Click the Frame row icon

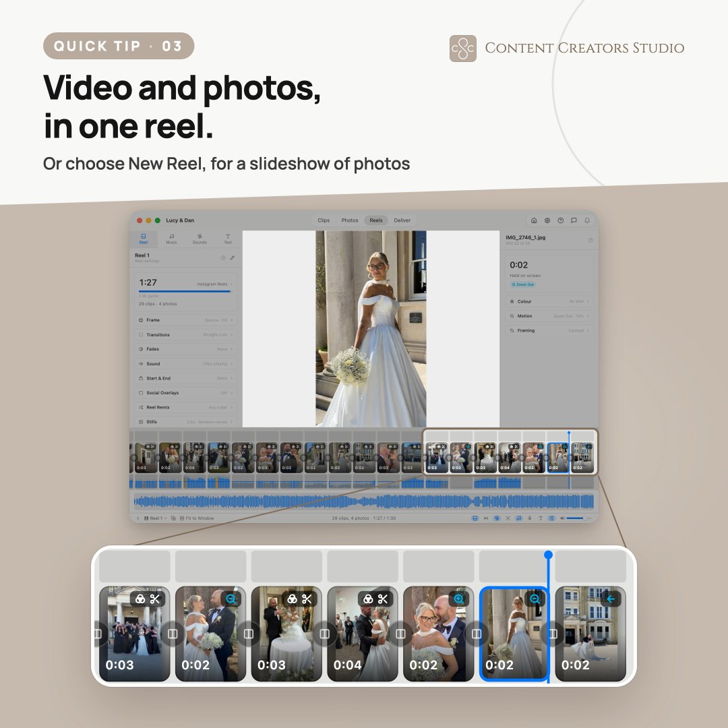141,320
